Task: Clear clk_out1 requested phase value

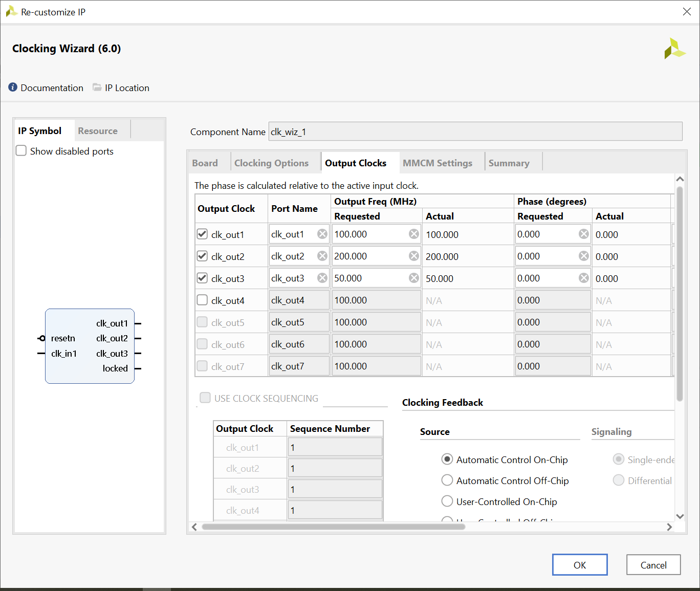Action: (x=584, y=234)
